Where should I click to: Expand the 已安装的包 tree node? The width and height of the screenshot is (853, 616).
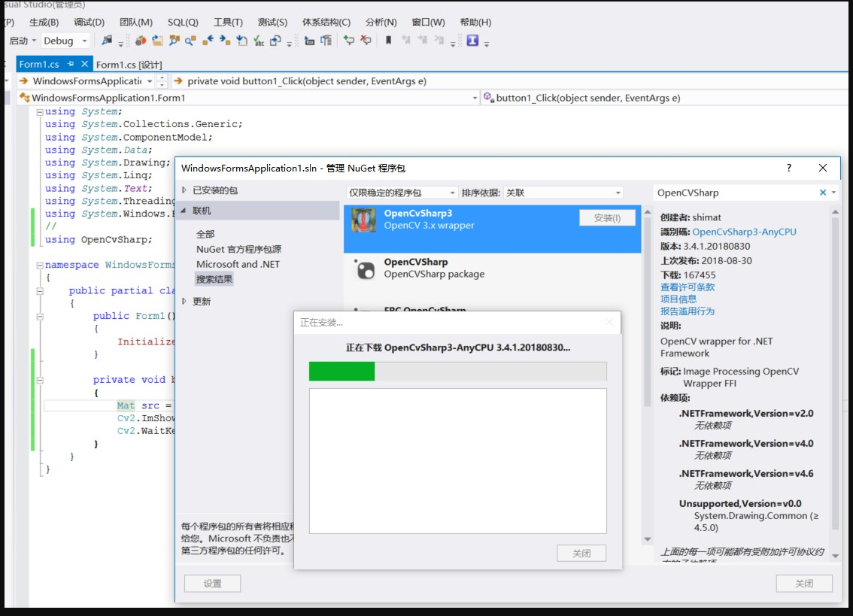click(184, 190)
